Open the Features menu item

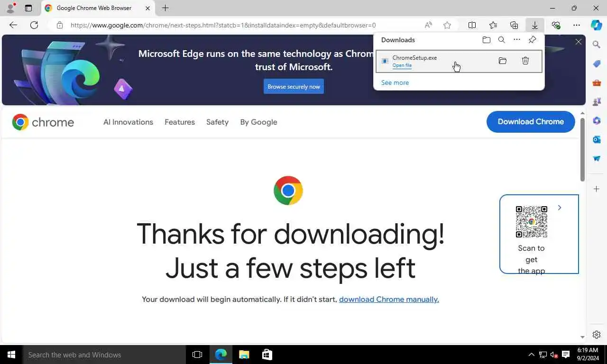(x=180, y=122)
